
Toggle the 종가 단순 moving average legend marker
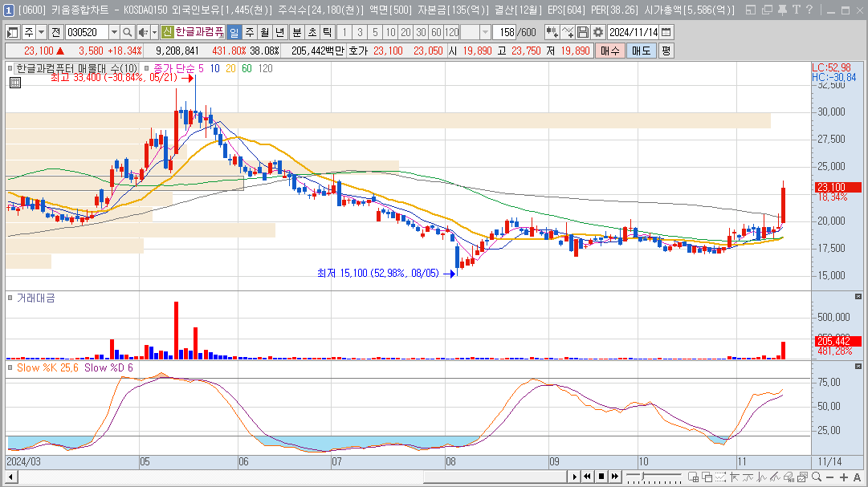click(147, 69)
